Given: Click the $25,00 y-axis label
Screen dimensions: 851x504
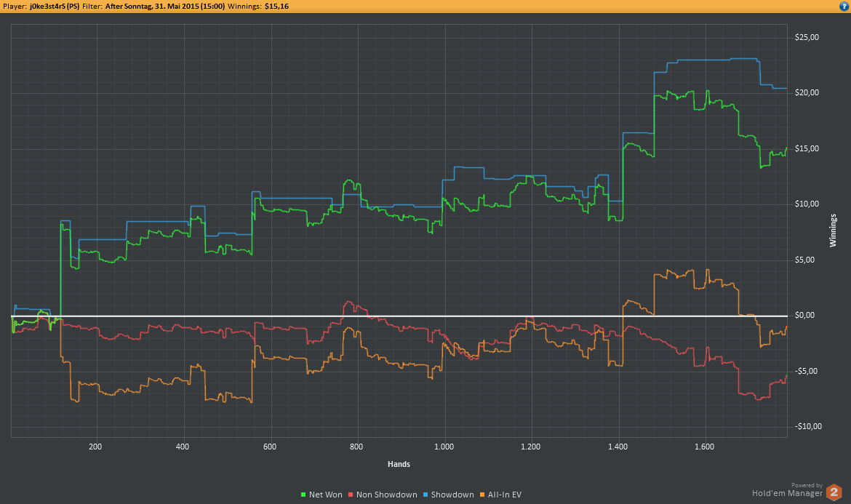Looking at the screenshot, I should click(x=807, y=37).
